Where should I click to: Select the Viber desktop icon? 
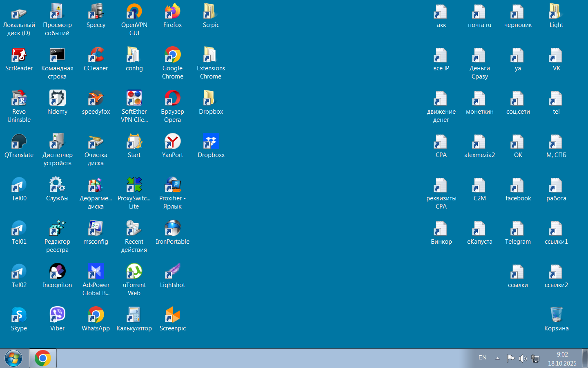click(57, 316)
